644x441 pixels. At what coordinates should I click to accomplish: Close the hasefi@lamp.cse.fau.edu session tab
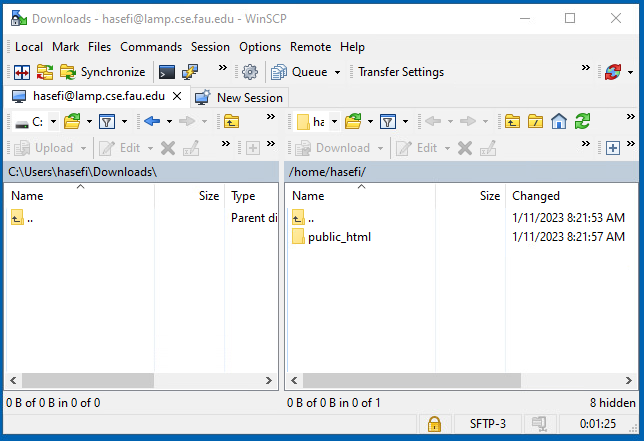177,96
